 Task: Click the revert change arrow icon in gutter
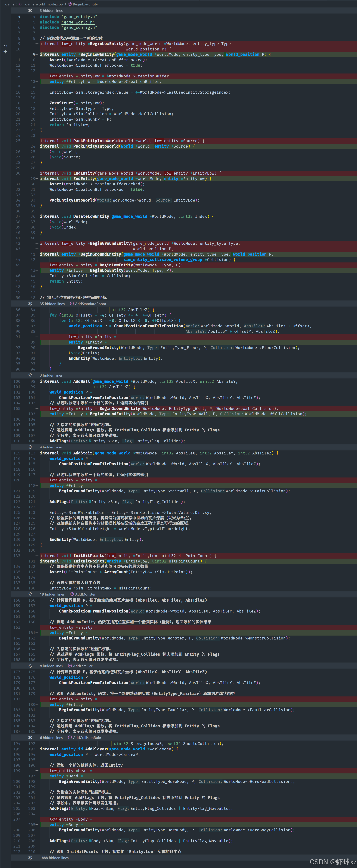click(5, 47)
